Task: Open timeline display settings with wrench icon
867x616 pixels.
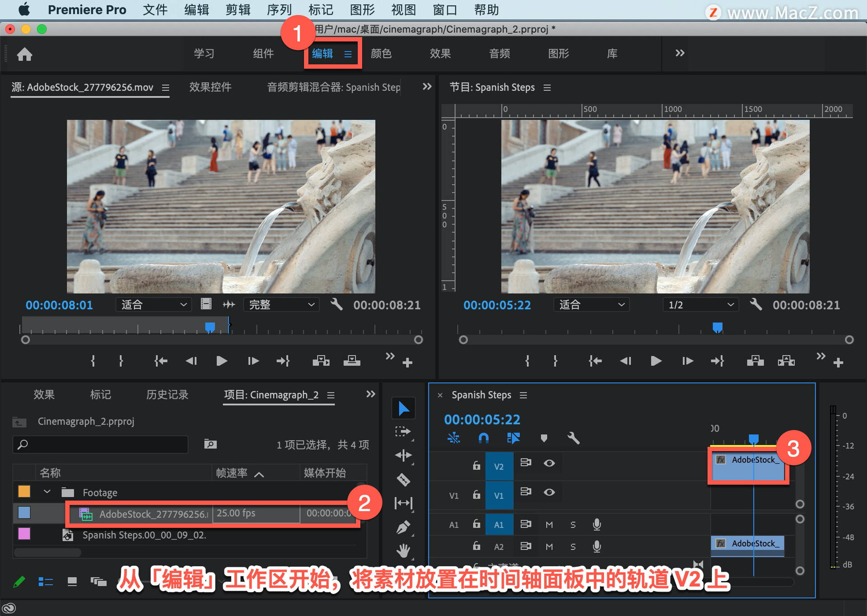Action: pos(573,438)
